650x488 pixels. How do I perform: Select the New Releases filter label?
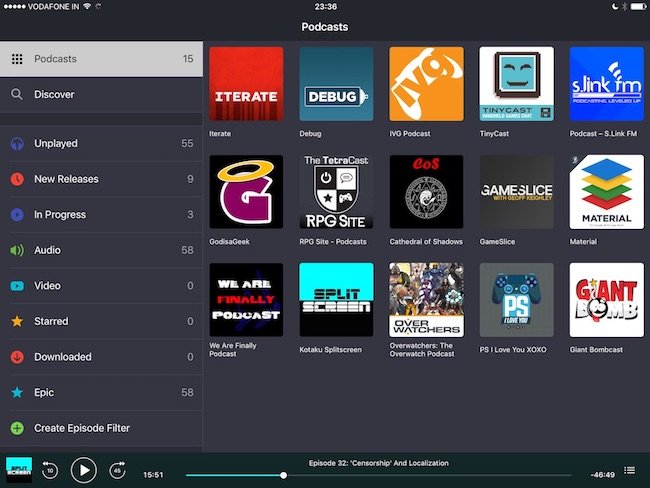(x=66, y=179)
